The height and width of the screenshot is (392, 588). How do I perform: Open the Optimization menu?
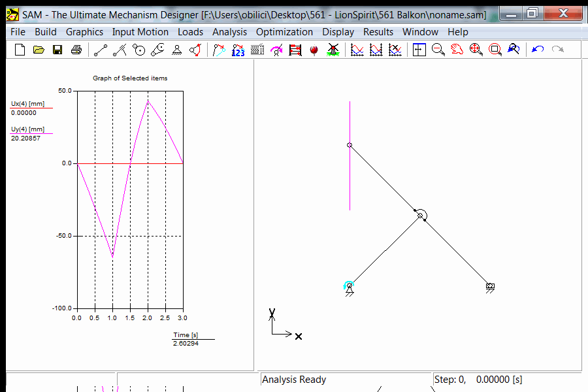coord(284,31)
